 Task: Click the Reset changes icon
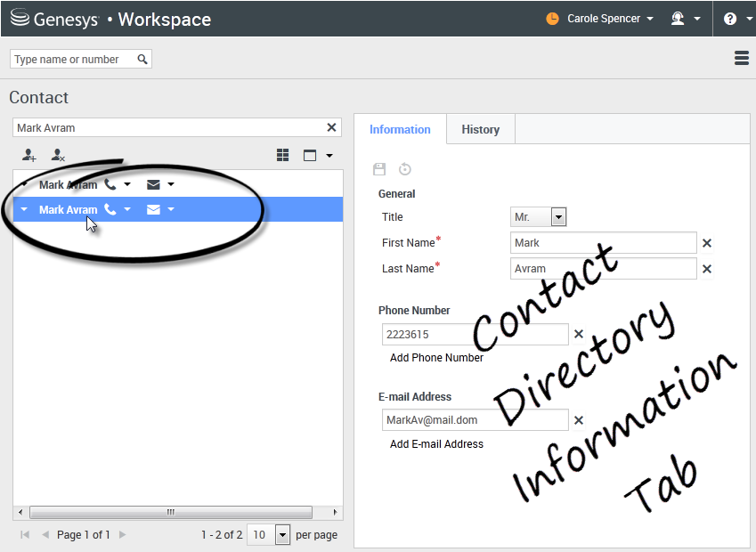(x=405, y=169)
